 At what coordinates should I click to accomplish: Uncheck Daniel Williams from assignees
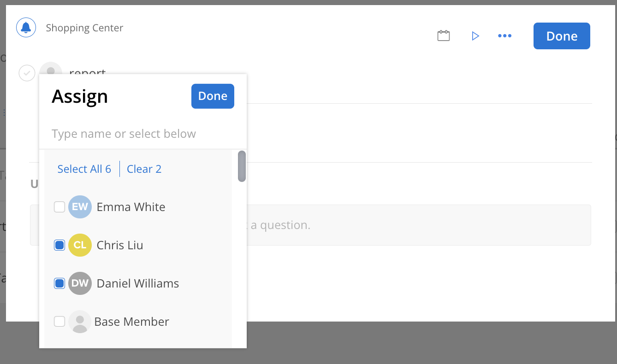[x=59, y=283]
